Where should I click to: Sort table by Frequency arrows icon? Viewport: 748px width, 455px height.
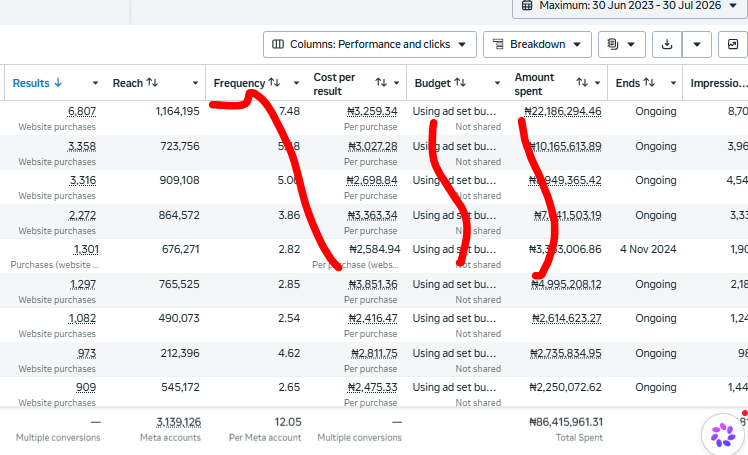click(x=274, y=83)
